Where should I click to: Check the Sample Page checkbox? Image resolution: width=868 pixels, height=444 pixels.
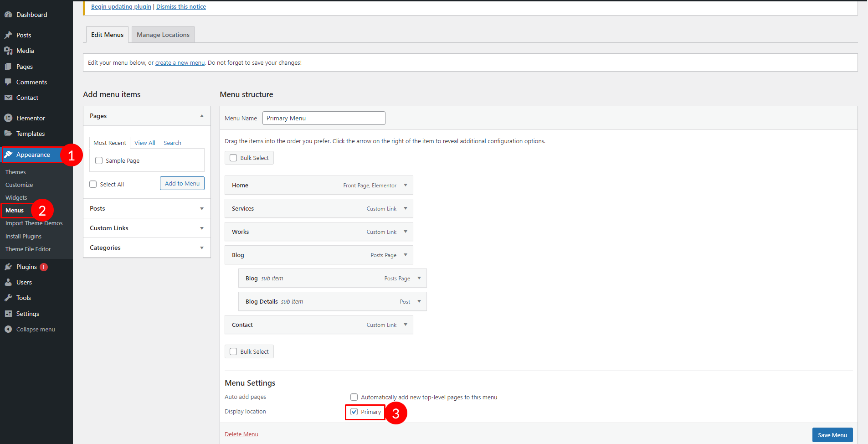click(x=99, y=160)
